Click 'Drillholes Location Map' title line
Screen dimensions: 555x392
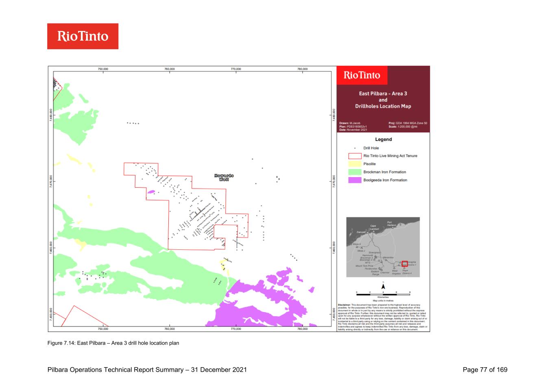tap(383, 106)
